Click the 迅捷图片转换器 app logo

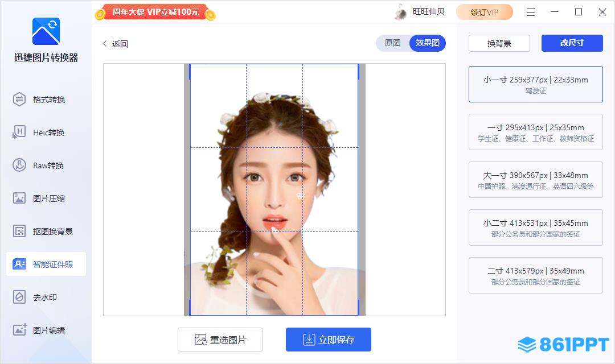(x=46, y=31)
